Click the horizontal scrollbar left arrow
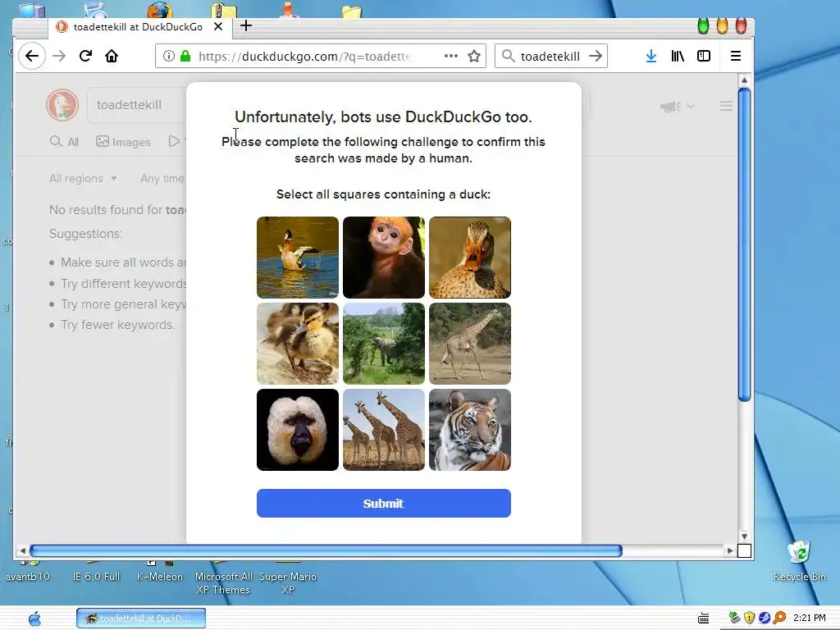 (x=22, y=550)
